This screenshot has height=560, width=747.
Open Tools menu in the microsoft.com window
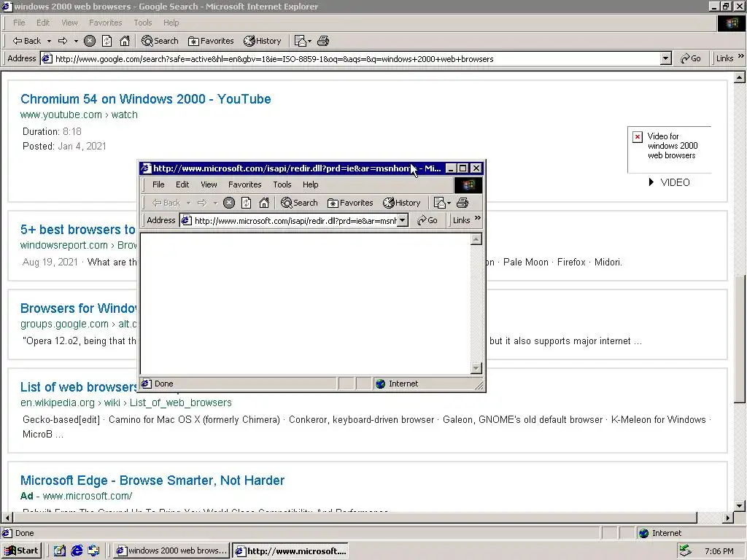coord(282,184)
